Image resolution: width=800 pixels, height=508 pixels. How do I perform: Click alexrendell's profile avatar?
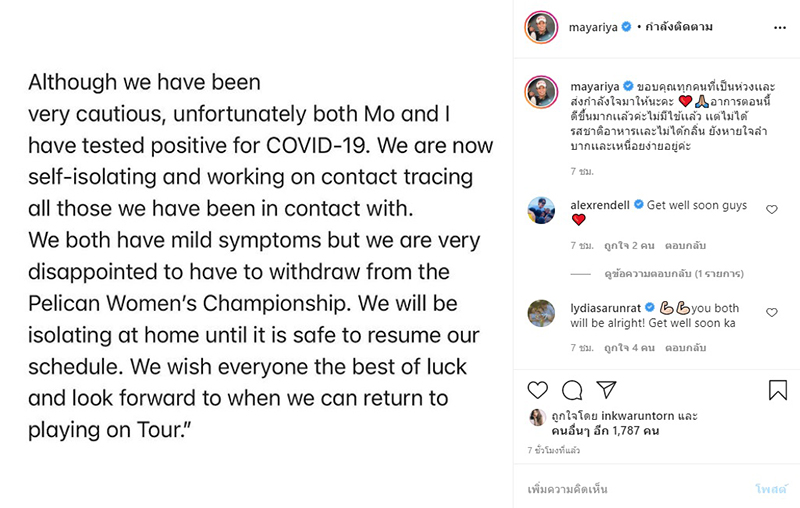coord(541,211)
